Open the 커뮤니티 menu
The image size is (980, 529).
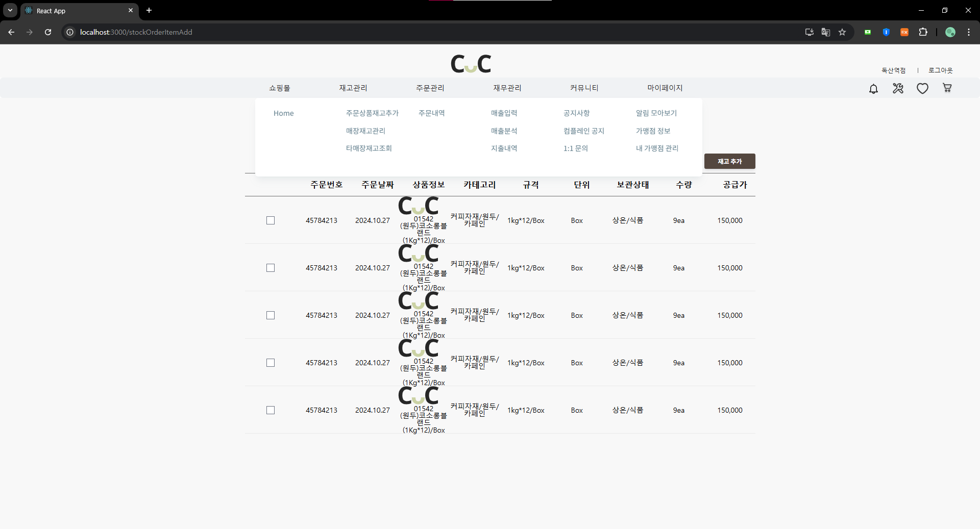584,88
